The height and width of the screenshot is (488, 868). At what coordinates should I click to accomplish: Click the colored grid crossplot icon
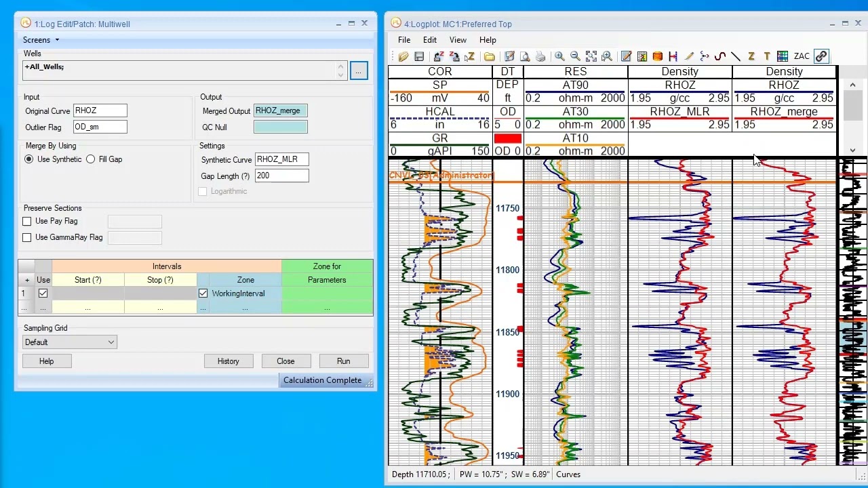point(642,56)
